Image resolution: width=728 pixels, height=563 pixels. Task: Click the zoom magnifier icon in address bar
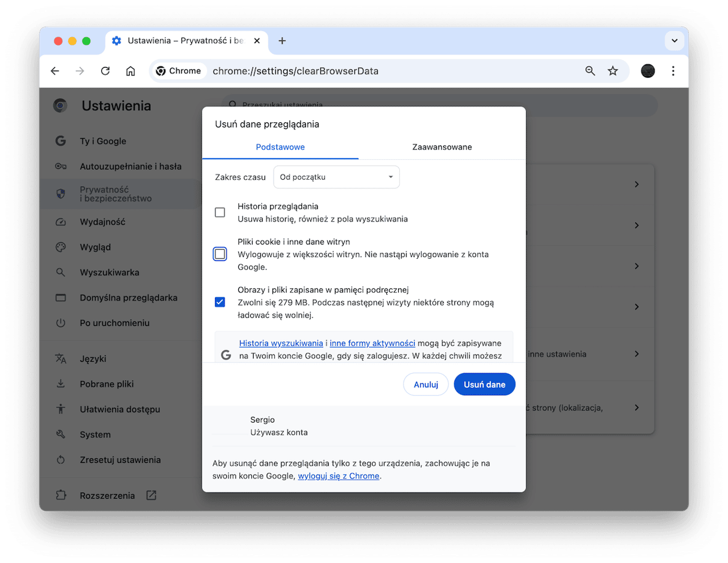point(590,71)
